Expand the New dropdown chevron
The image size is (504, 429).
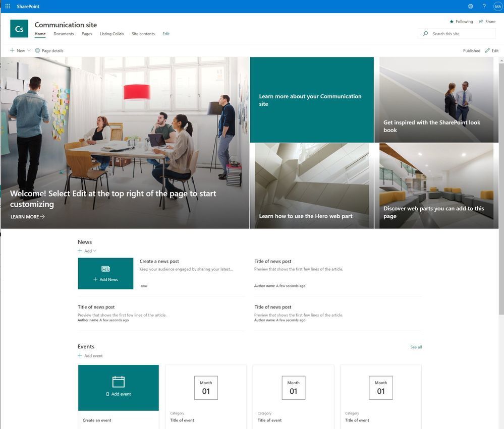(x=29, y=50)
